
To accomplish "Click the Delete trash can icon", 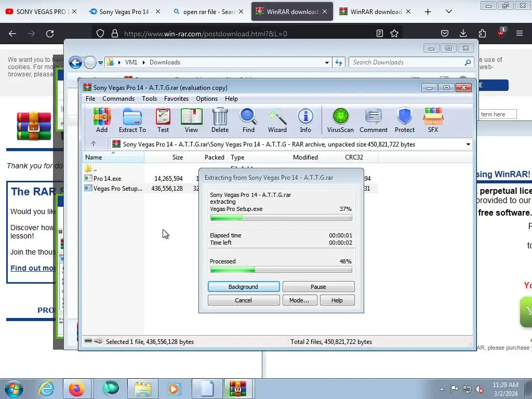I will tap(220, 121).
